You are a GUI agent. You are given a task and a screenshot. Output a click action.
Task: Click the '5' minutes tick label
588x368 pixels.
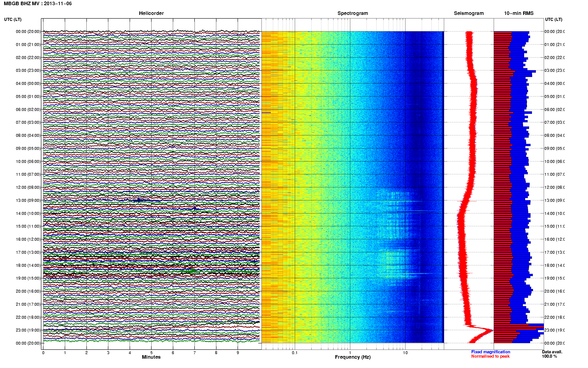151,353
